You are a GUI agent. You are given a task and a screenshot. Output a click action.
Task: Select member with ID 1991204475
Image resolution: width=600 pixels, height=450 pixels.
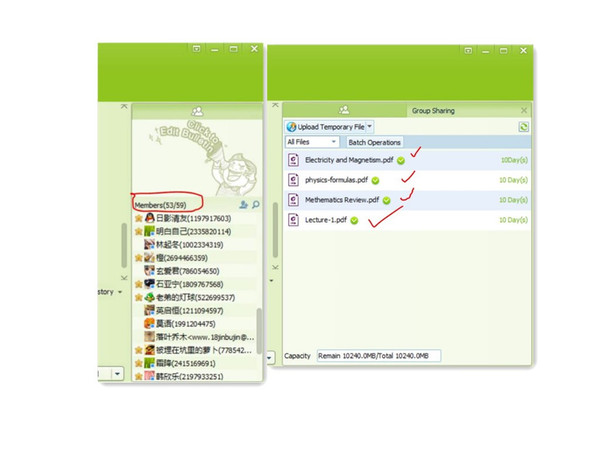pyautogui.click(x=195, y=324)
